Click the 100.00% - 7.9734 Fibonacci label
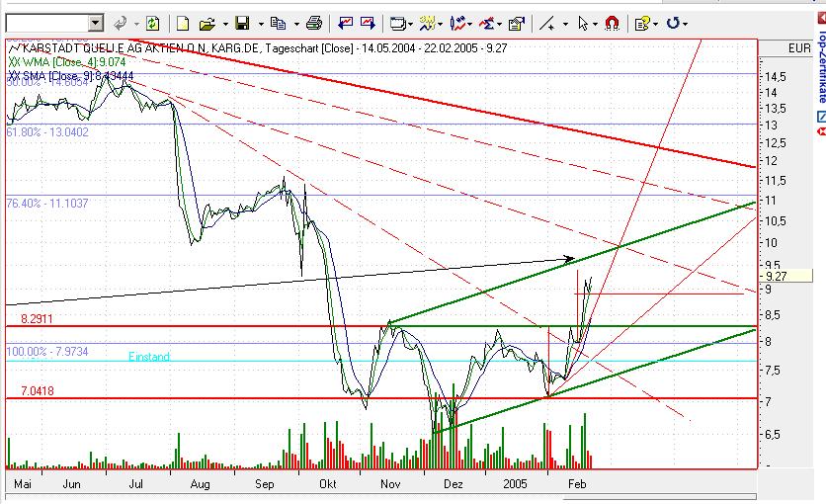This screenshot has width=826, height=504. (47, 351)
